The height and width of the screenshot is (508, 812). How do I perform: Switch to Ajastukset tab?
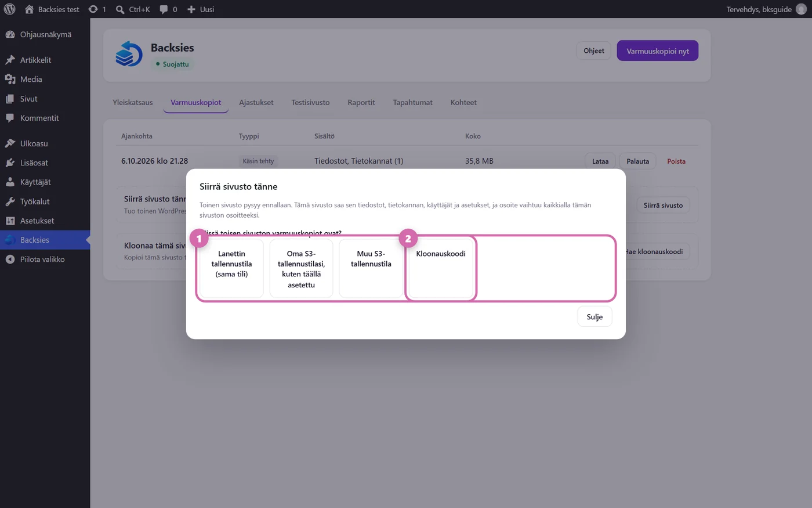point(256,102)
